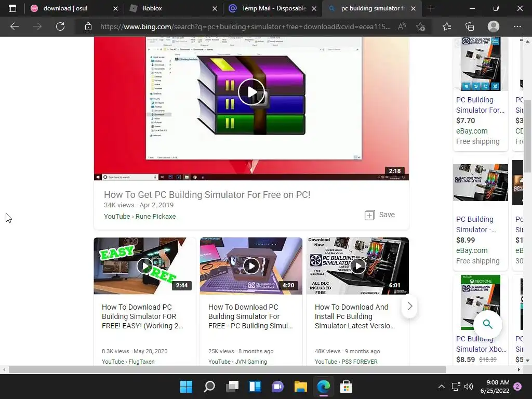This screenshot has width=532, height=399.
Task: Click the address bar URL
Action: point(245,26)
